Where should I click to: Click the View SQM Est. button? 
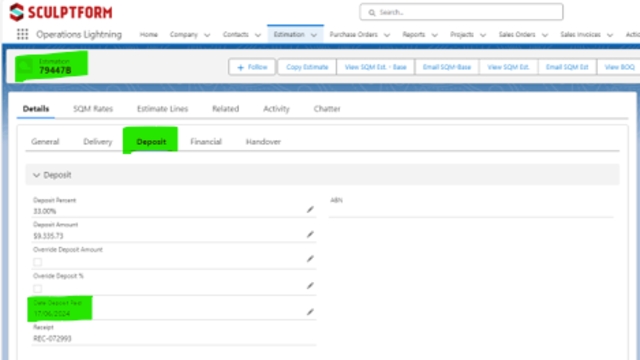(509, 67)
